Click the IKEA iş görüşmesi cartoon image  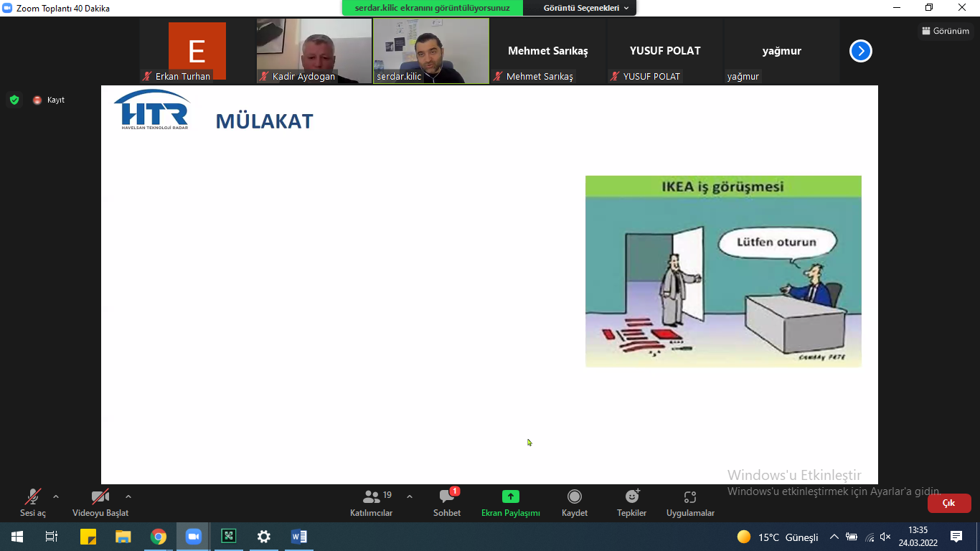click(723, 271)
